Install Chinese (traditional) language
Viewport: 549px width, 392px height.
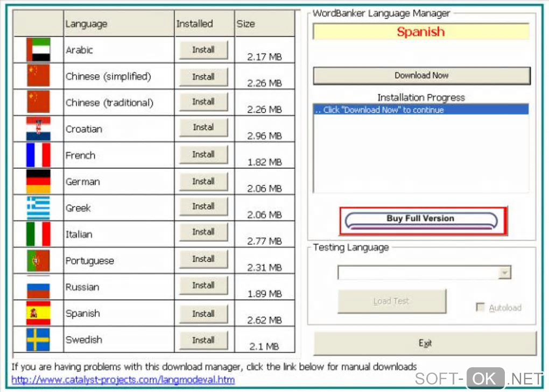[203, 102]
